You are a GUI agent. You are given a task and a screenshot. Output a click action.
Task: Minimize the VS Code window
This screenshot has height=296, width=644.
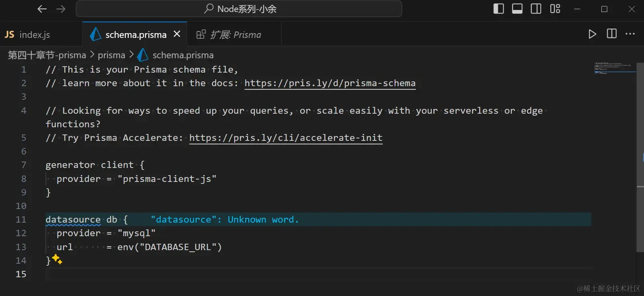coord(577,9)
